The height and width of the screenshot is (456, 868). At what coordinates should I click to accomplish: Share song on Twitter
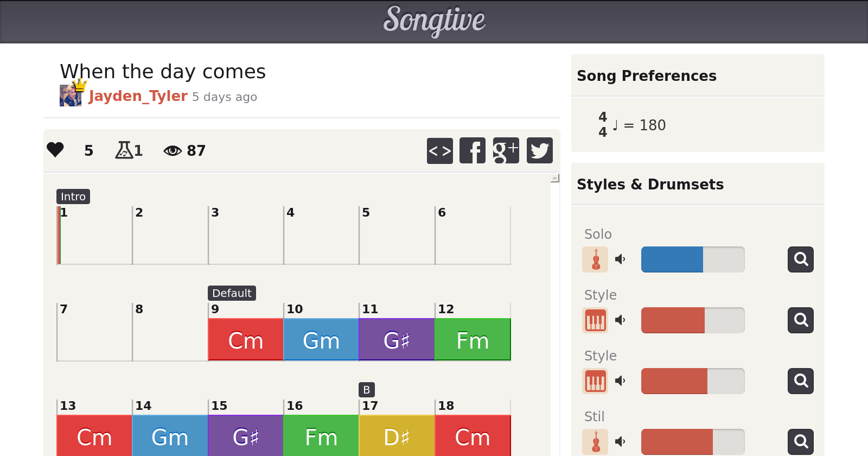coord(539,150)
